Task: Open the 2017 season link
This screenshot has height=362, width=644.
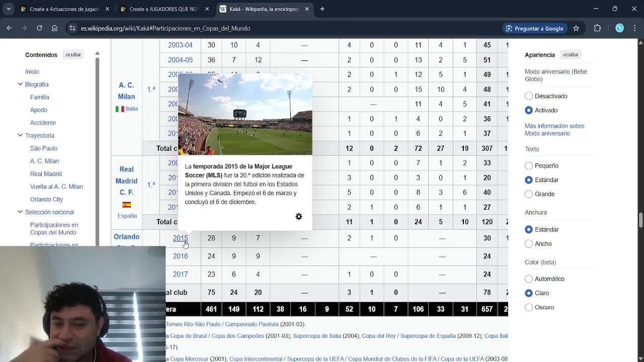Action: click(x=180, y=275)
